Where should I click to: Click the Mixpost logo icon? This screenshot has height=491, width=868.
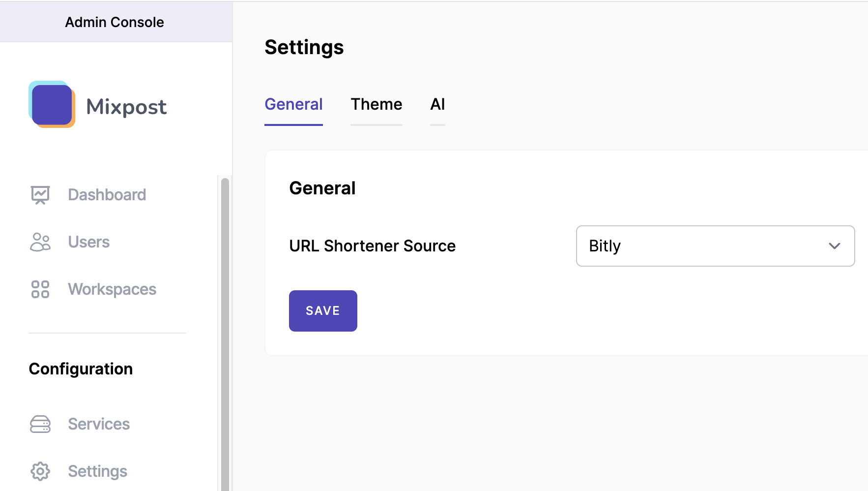point(52,104)
